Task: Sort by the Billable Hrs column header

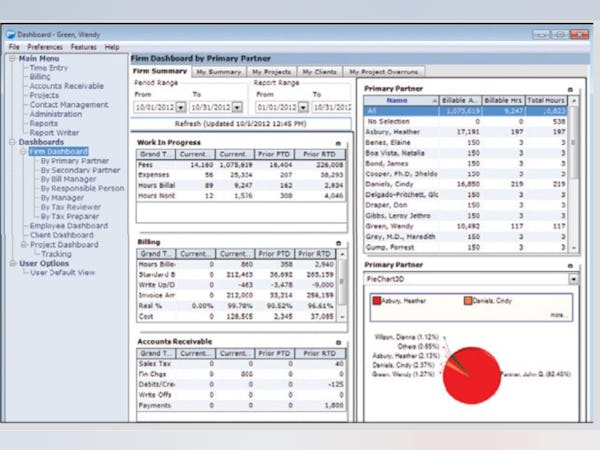Action: [503, 101]
